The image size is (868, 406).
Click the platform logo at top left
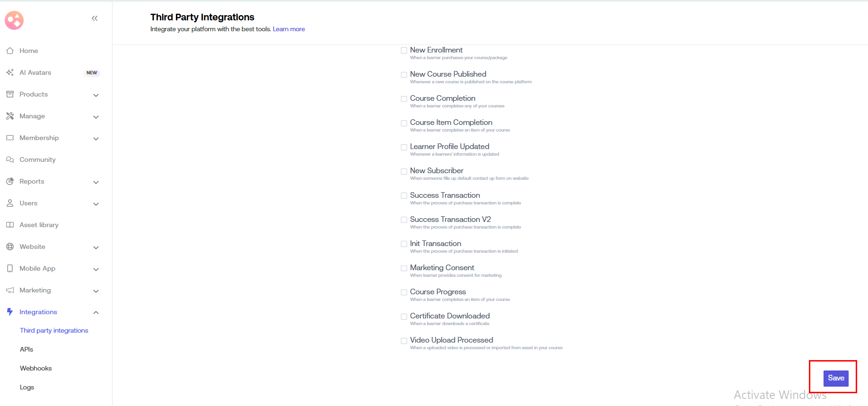point(14,20)
